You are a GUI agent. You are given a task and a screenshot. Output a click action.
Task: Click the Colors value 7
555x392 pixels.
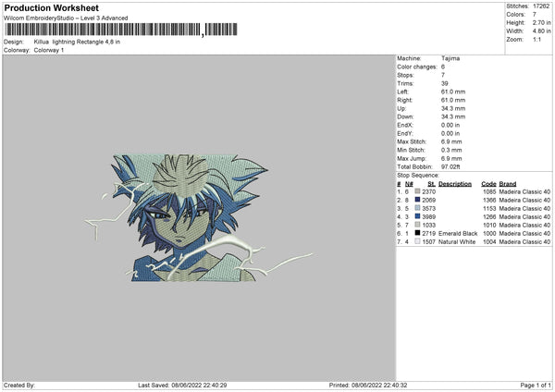(535, 15)
